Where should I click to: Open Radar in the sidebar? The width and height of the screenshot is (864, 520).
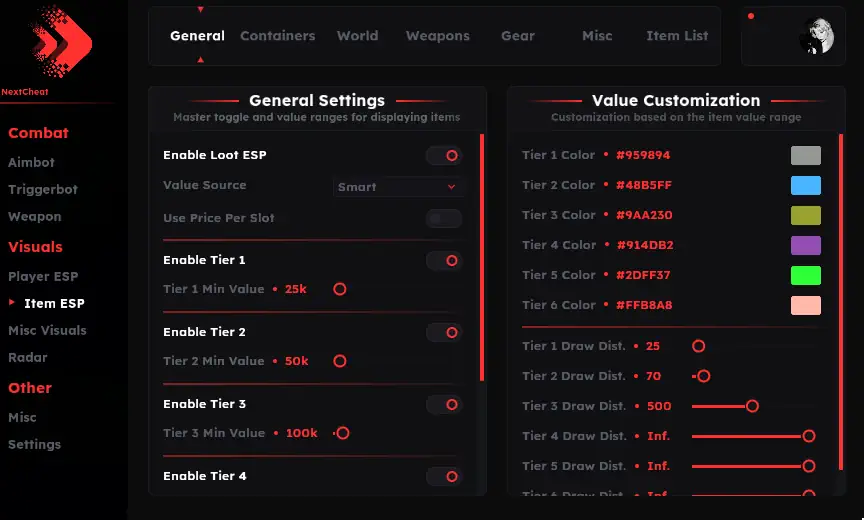28,358
